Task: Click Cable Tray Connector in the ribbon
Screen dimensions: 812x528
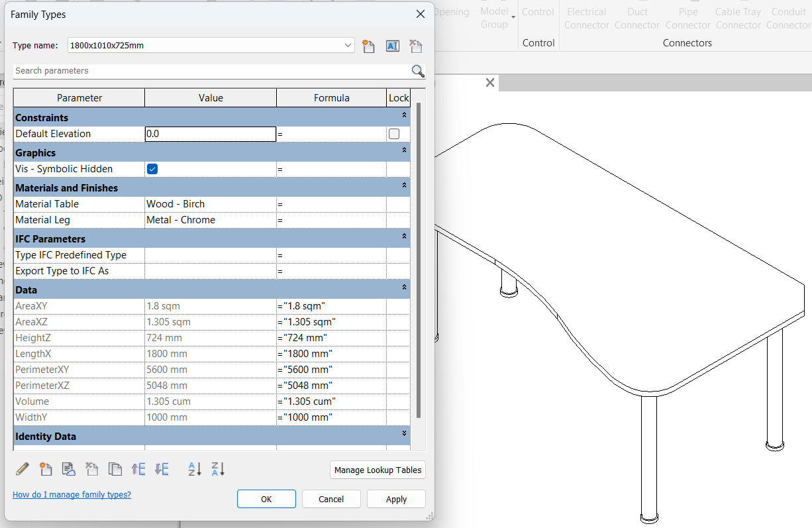Action: [738, 19]
